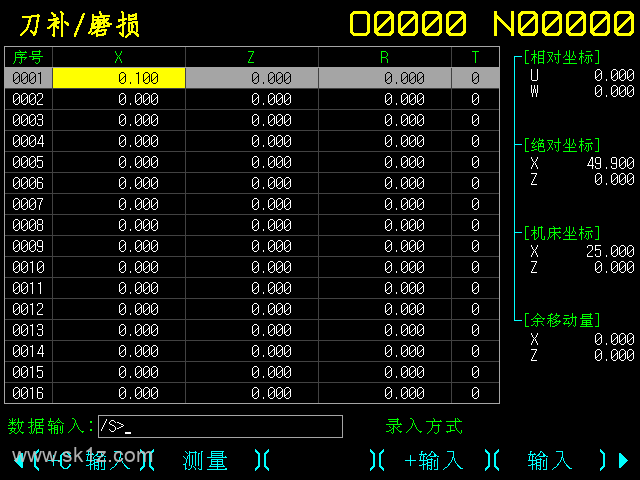Click machine X value 25.000
This screenshot has width=640, height=480.
click(611, 251)
